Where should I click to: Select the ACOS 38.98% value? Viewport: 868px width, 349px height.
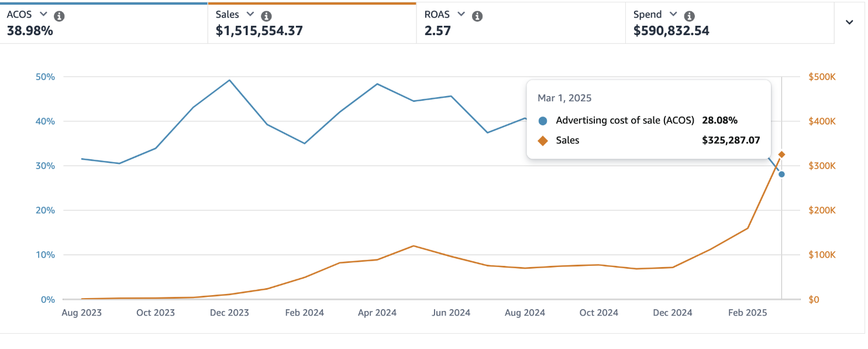30,31
